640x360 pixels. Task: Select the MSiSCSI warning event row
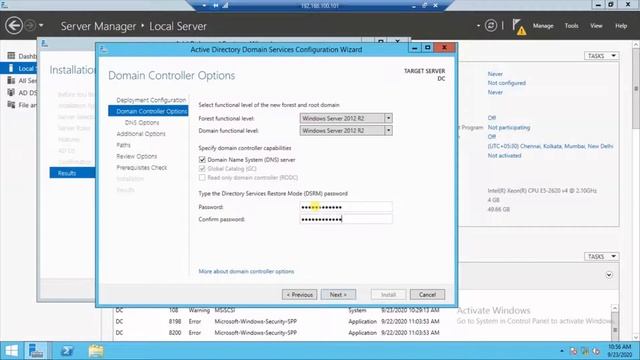[x=278, y=310]
